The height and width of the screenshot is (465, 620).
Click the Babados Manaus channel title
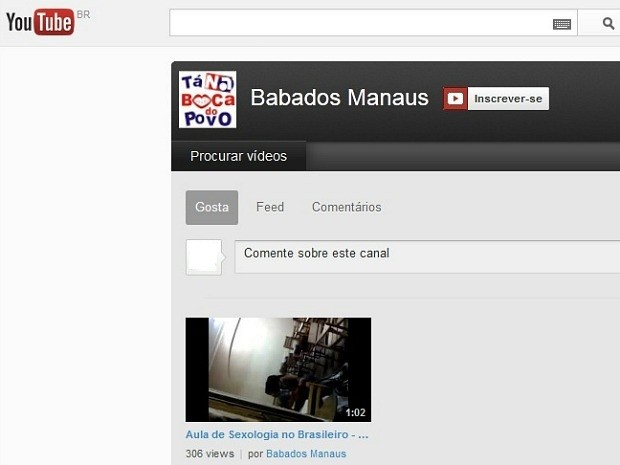click(339, 97)
